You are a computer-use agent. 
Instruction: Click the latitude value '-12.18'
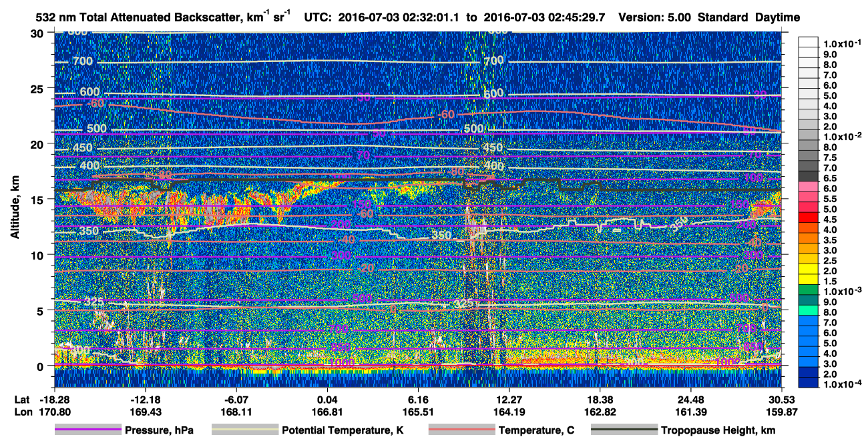(146, 399)
